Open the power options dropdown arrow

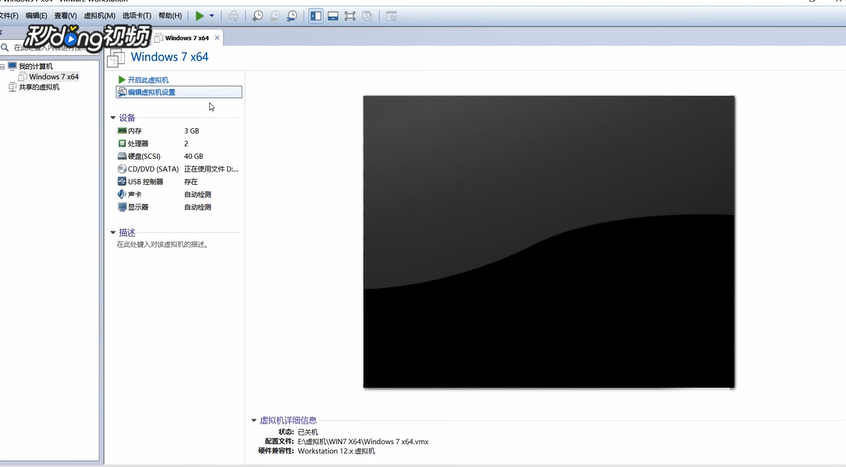point(212,16)
